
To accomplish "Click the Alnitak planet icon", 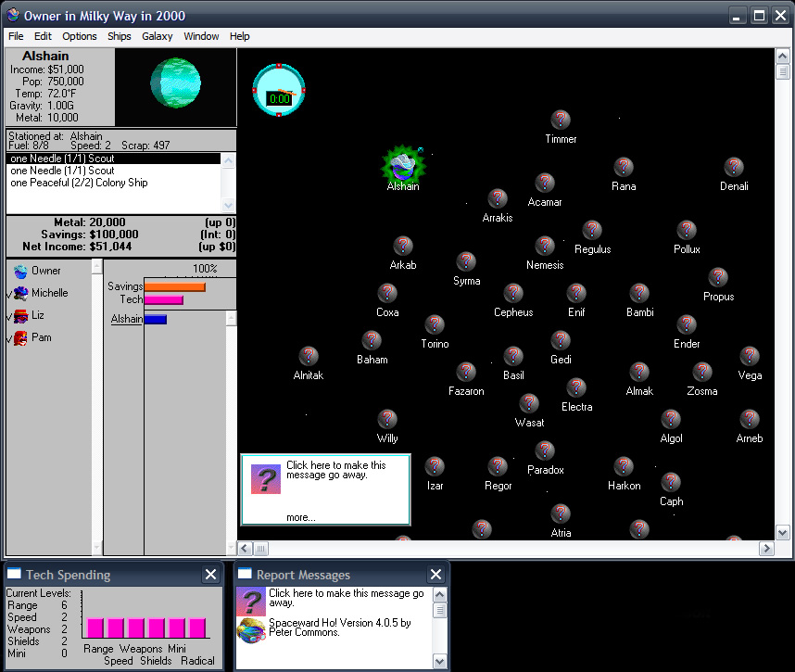I will [309, 356].
